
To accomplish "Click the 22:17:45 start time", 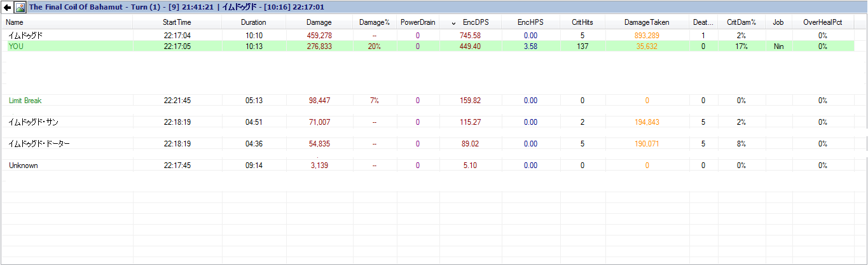I will coord(177,166).
